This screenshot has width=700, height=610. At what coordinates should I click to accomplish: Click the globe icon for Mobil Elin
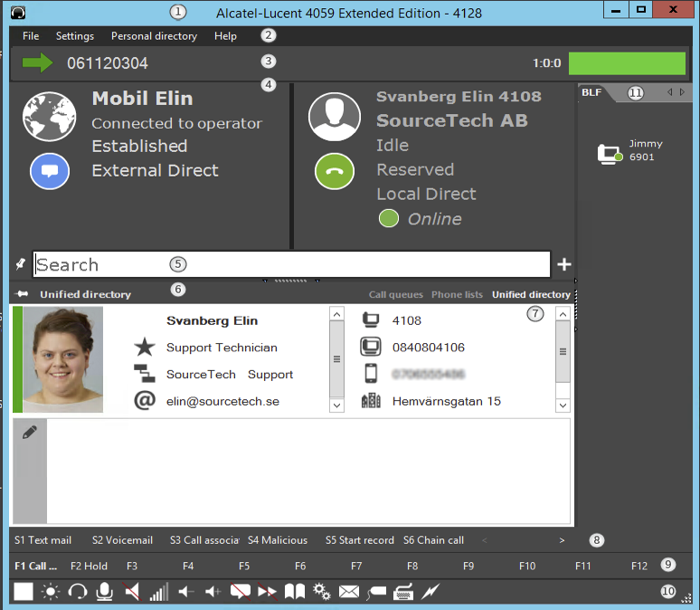tap(49, 117)
